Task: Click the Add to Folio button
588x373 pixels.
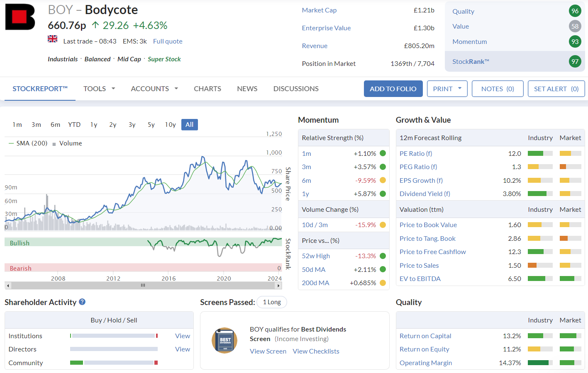Action: coord(393,89)
